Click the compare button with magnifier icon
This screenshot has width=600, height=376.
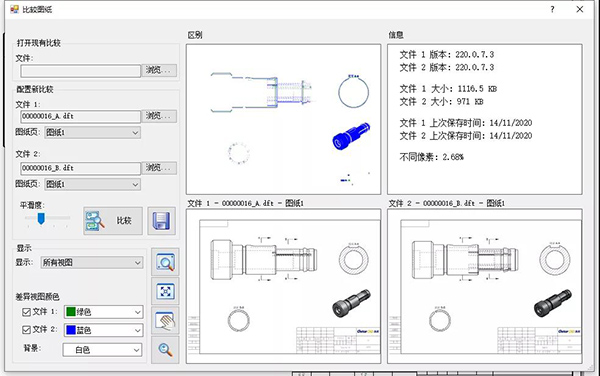tap(113, 221)
